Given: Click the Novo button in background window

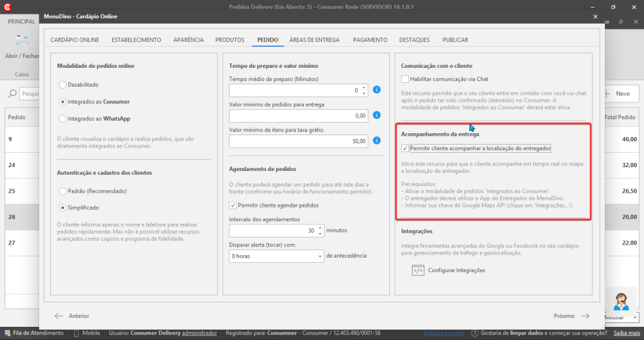Looking at the screenshot, I should point(622,94).
